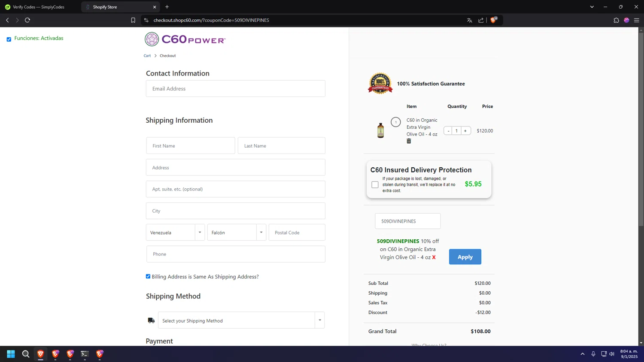644x362 pixels.
Task: Bookmark this page icon
Action: point(133,20)
